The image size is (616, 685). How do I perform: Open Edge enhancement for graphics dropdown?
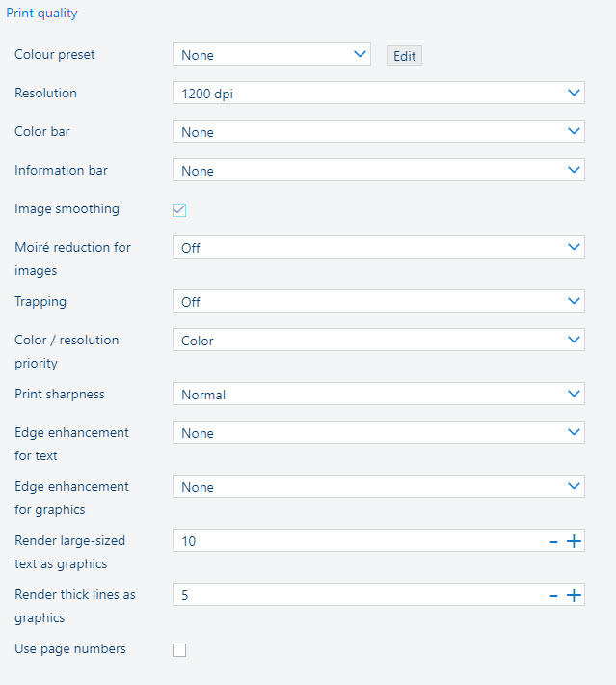pos(378,487)
